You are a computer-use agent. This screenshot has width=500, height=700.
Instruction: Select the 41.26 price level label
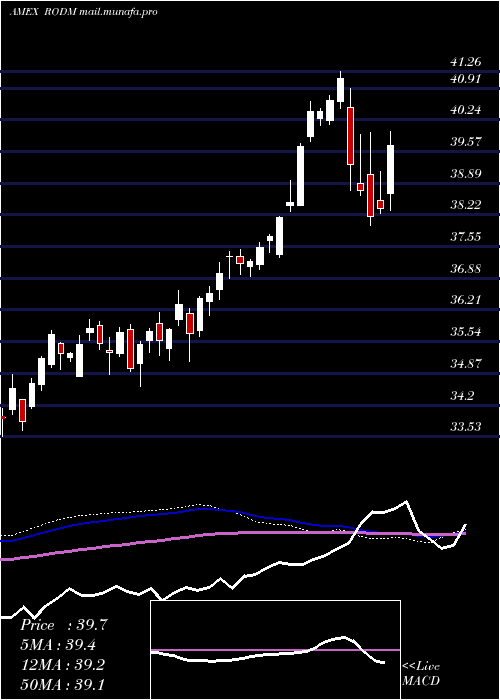466,62
